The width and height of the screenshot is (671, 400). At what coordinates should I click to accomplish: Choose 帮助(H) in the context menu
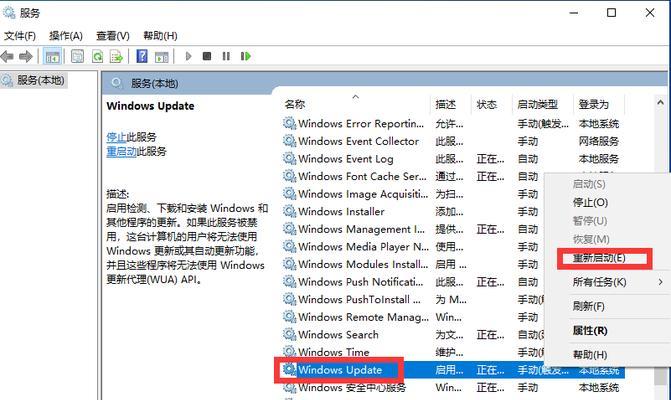[590, 355]
